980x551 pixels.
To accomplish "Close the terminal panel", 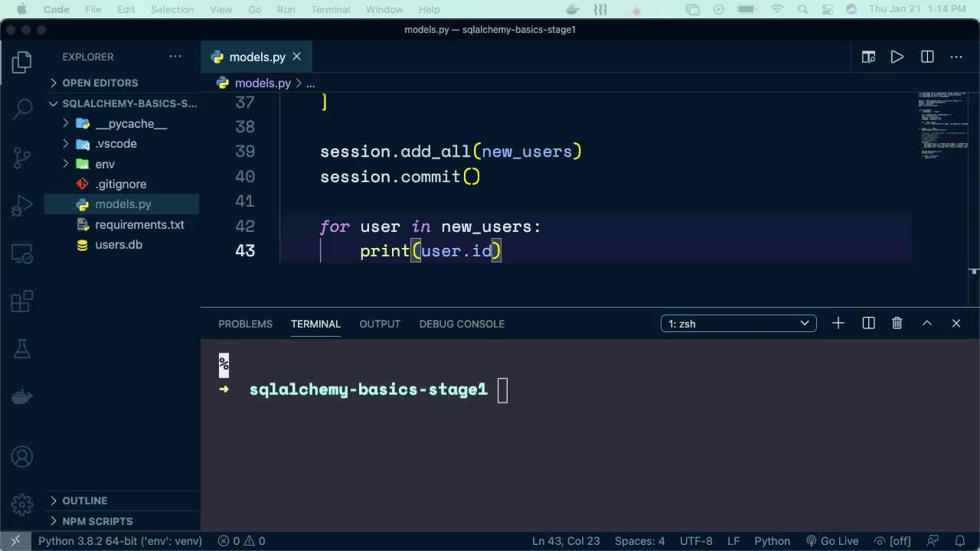I will coord(956,324).
